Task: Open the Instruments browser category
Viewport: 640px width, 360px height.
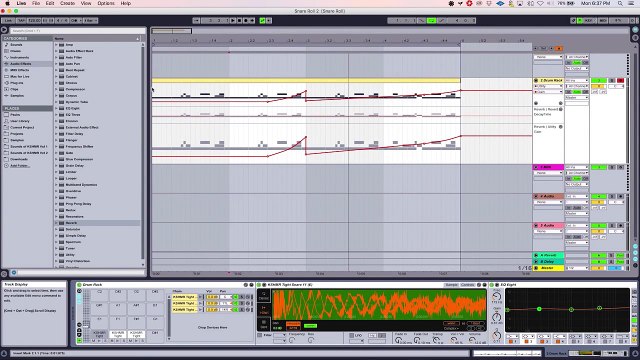Action: (x=19, y=58)
